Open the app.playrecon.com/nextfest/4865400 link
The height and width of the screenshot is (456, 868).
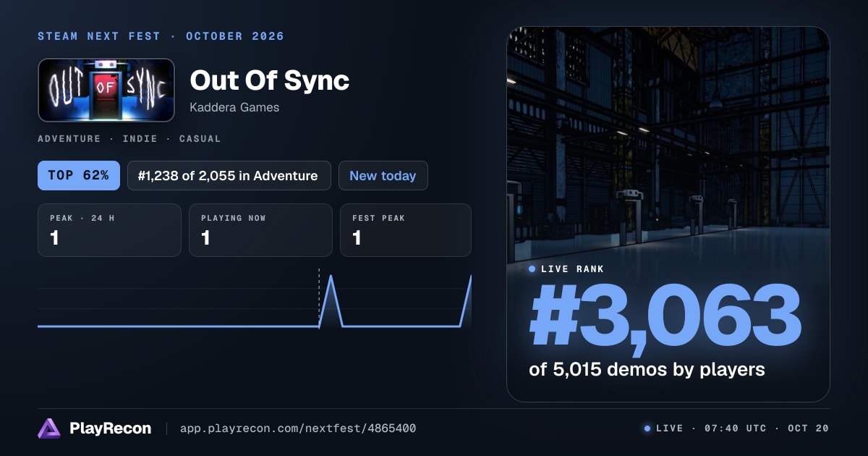pos(298,428)
